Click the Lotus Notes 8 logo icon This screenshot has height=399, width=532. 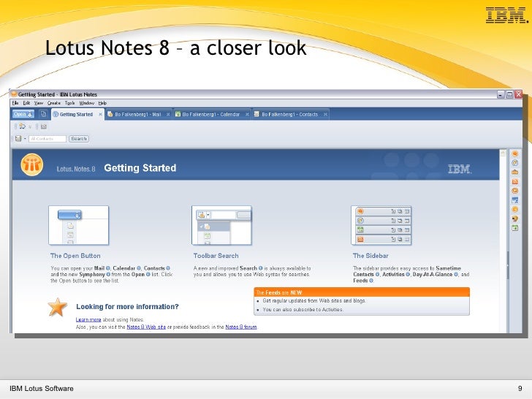32,165
